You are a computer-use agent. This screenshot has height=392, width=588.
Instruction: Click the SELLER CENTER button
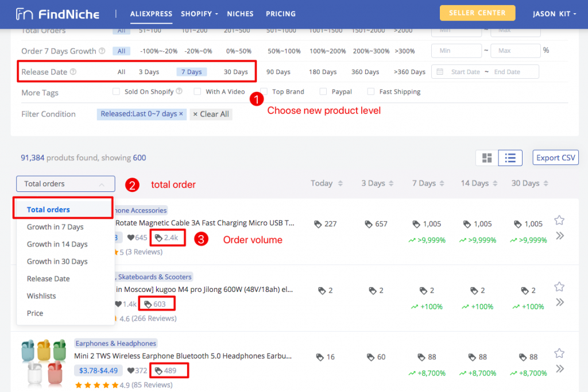477,13
